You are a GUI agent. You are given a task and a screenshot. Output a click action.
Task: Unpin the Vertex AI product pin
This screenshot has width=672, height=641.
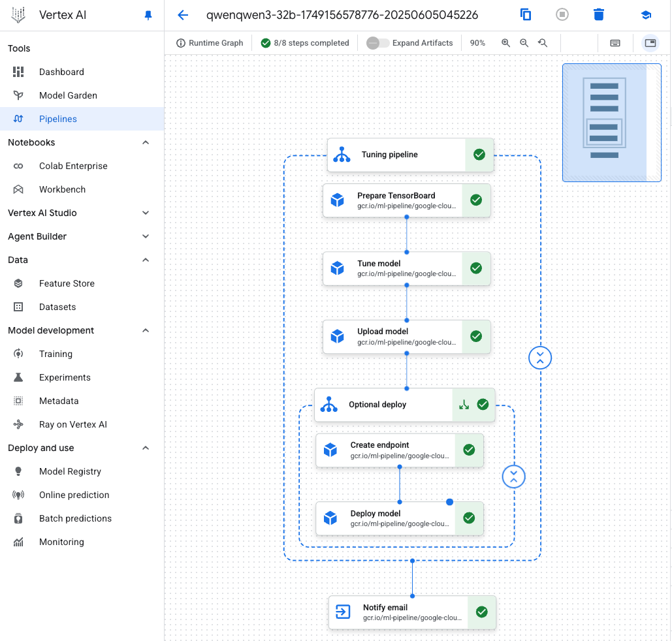pos(148,16)
